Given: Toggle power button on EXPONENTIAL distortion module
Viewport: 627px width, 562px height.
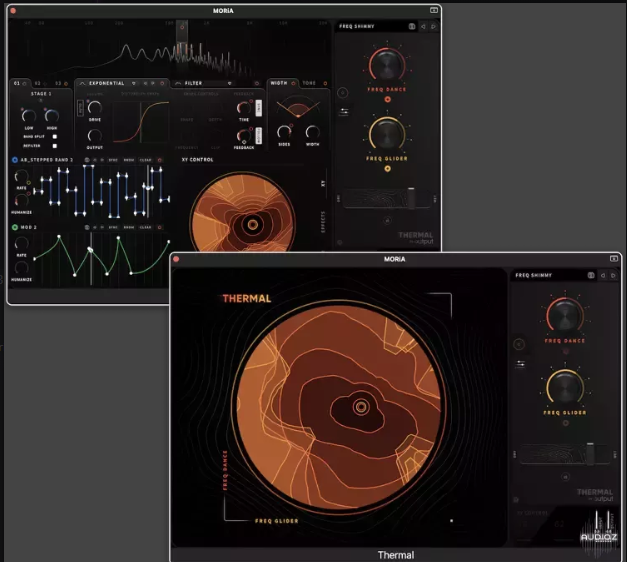Looking at the screenshot, I should [162, 83].
